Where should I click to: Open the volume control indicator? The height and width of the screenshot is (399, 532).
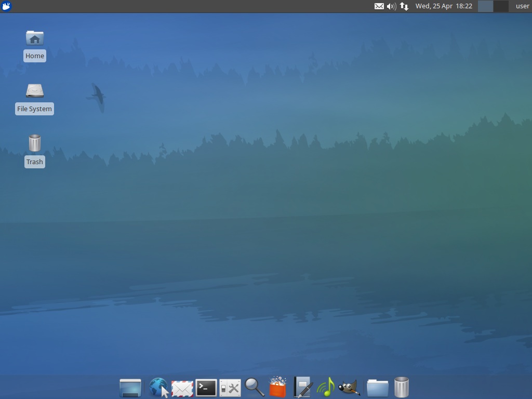[392, 6]
